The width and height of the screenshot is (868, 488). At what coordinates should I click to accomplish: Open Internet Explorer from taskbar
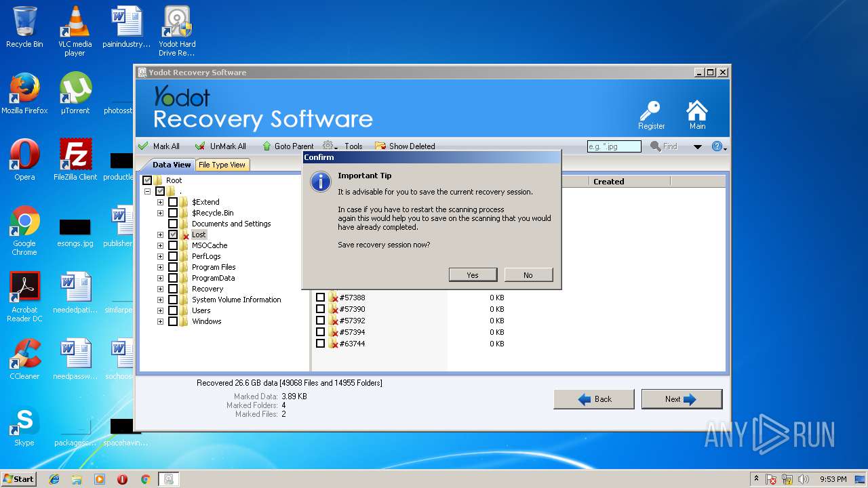(x=54, y=479)
